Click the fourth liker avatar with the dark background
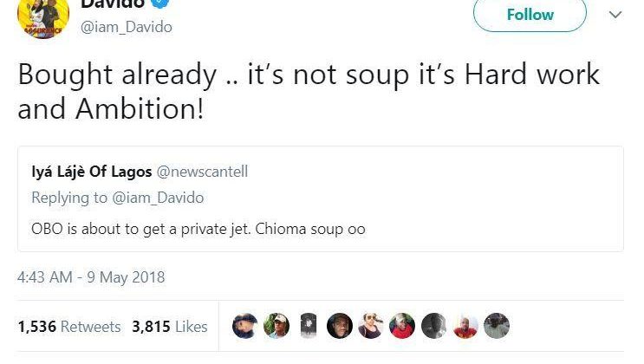The height and width of the screenshot is (364, 644). [340, 326]
